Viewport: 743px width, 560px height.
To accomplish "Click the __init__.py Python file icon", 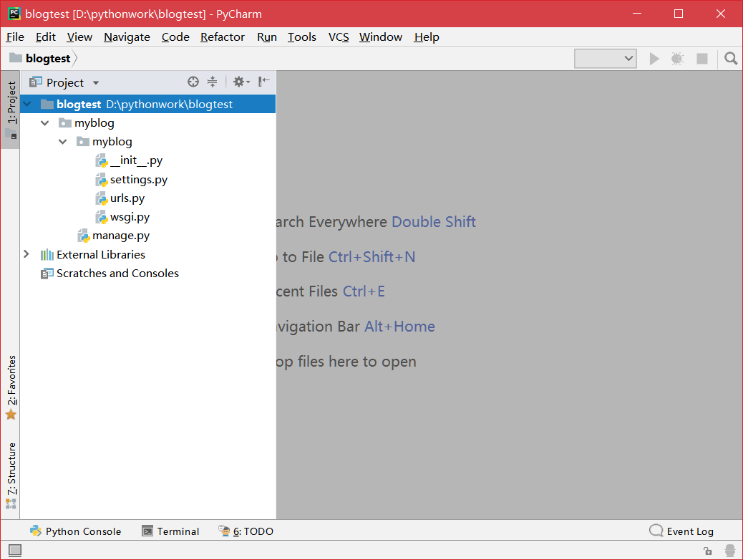I will point(102,160).
